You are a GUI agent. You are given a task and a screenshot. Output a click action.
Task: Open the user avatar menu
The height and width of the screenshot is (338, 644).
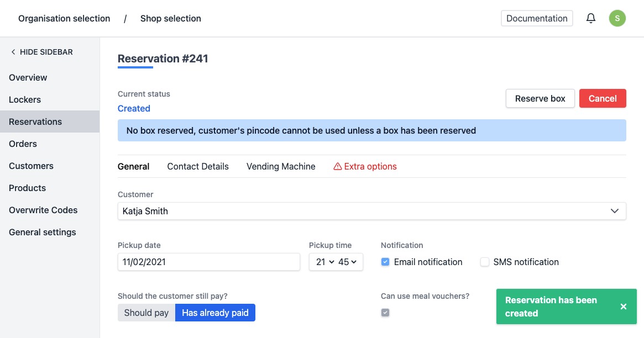(617, 18)
